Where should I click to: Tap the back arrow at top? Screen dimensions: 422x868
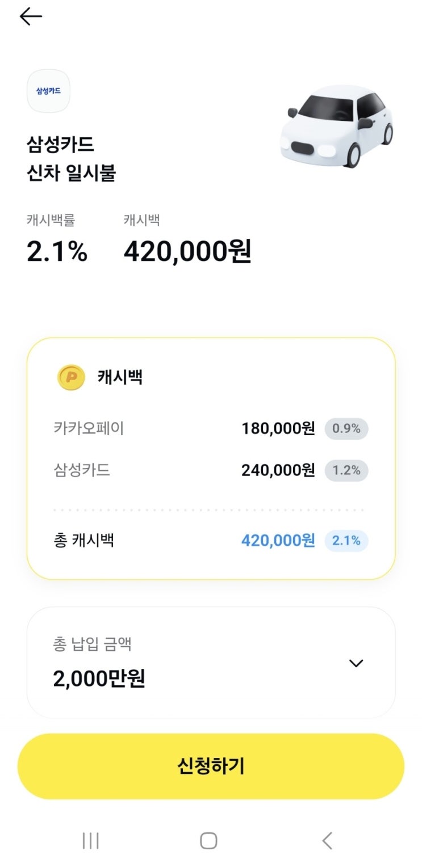coord(31,17)
